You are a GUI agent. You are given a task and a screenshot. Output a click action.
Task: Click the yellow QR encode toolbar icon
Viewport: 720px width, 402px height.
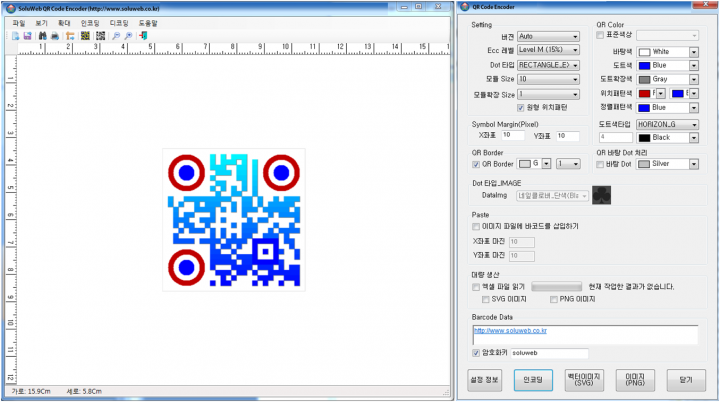tap(85, 36)
